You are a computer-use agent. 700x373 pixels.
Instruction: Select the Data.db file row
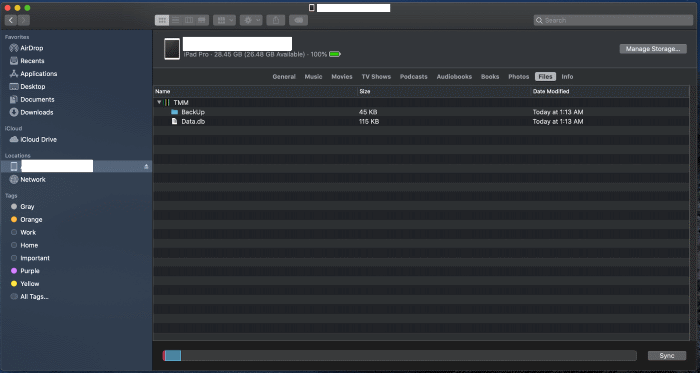pyautogui.click(x=421, y=121)
